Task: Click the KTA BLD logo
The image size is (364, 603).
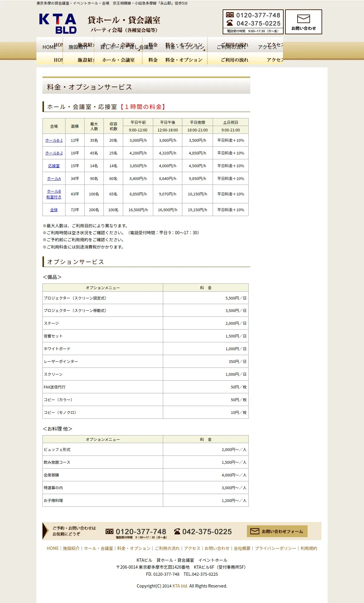Action: coord(58,23)
